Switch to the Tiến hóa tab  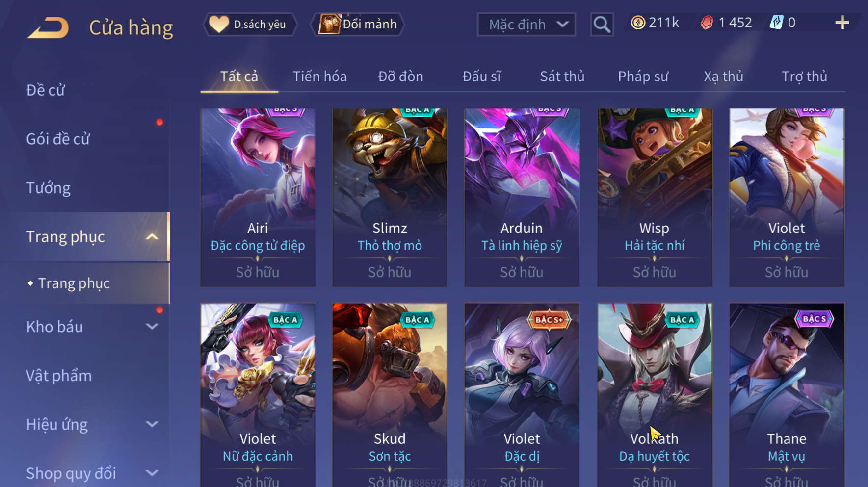click(x=320, y=77)
